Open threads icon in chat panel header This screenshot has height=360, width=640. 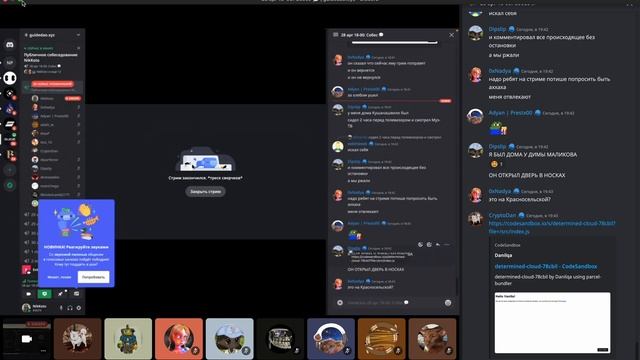pos(336,35)
